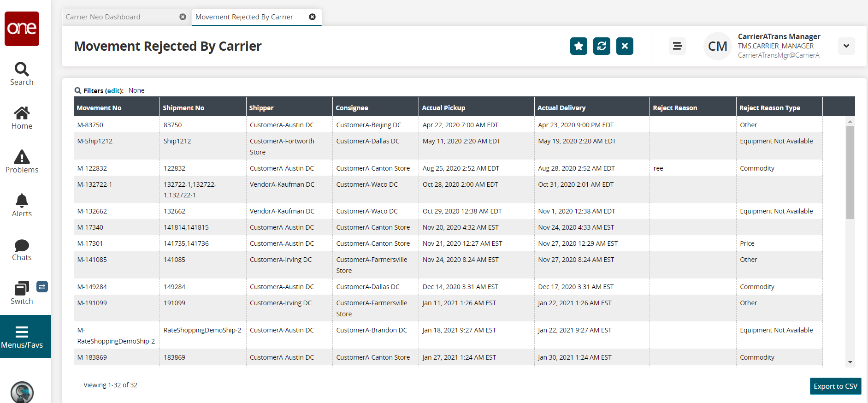
Task: Click shipment number 141814,141815
Action: coord(203,227)
